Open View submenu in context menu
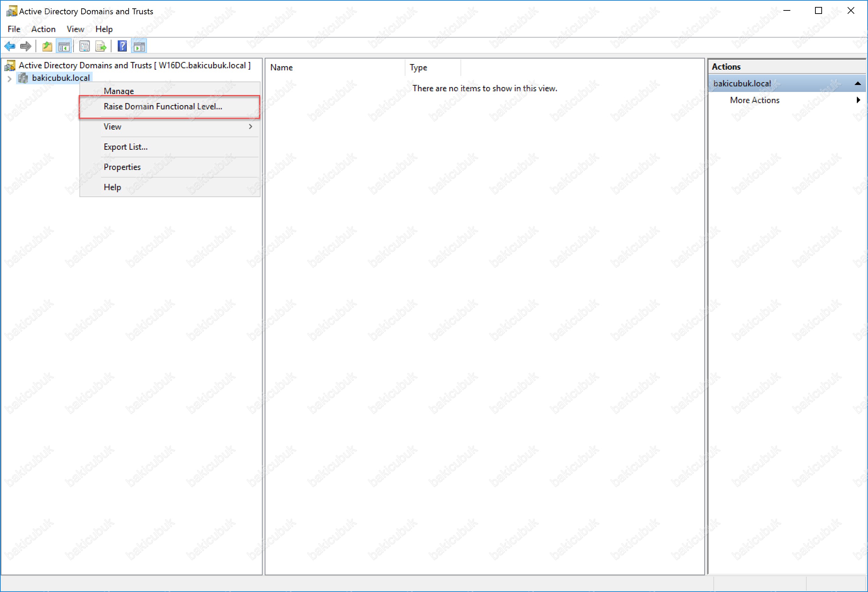 click(x=170, y=127)
